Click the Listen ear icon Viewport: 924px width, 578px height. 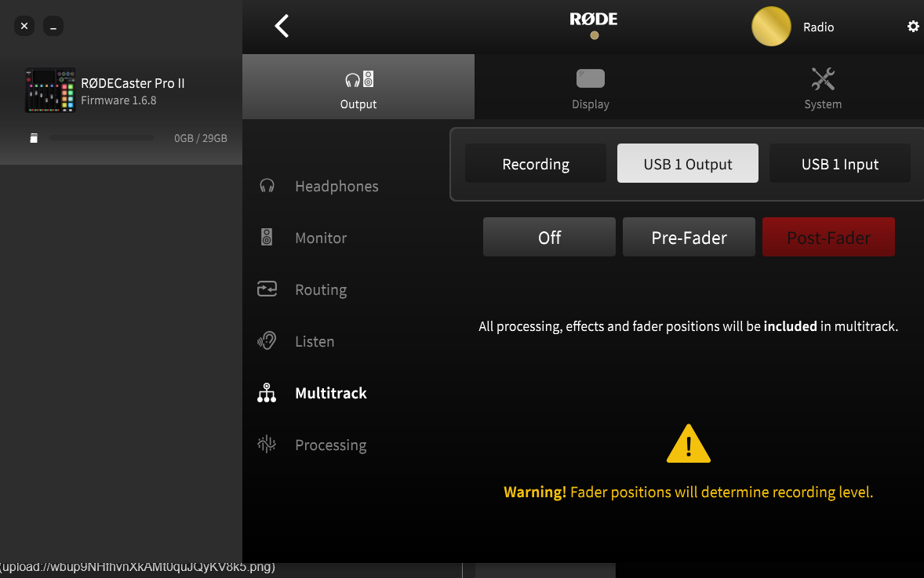point(267,341)
